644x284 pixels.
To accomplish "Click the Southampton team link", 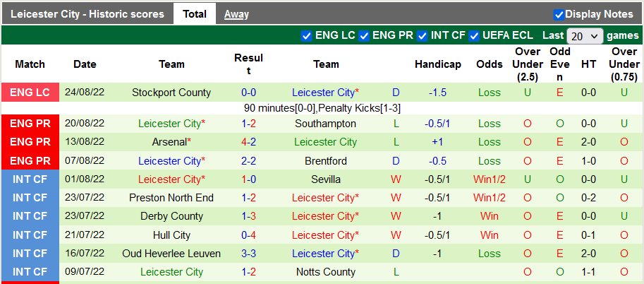I will [326, 124].
